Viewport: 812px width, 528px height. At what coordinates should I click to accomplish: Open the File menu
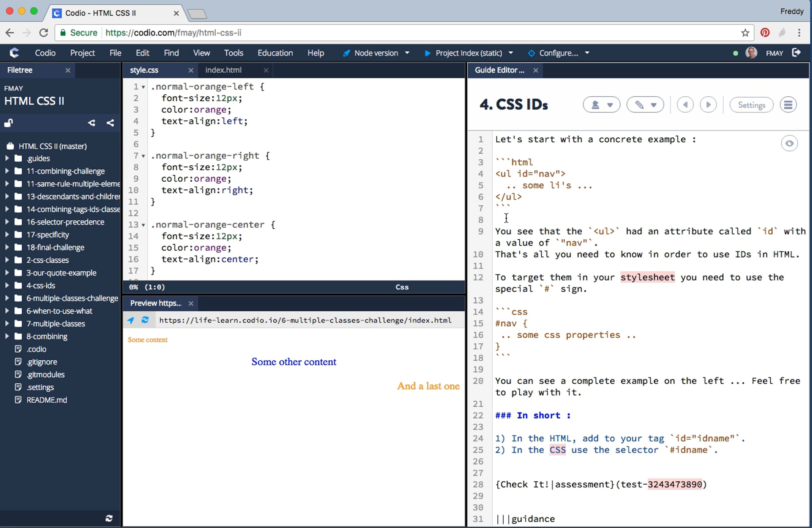pos(115,53)
